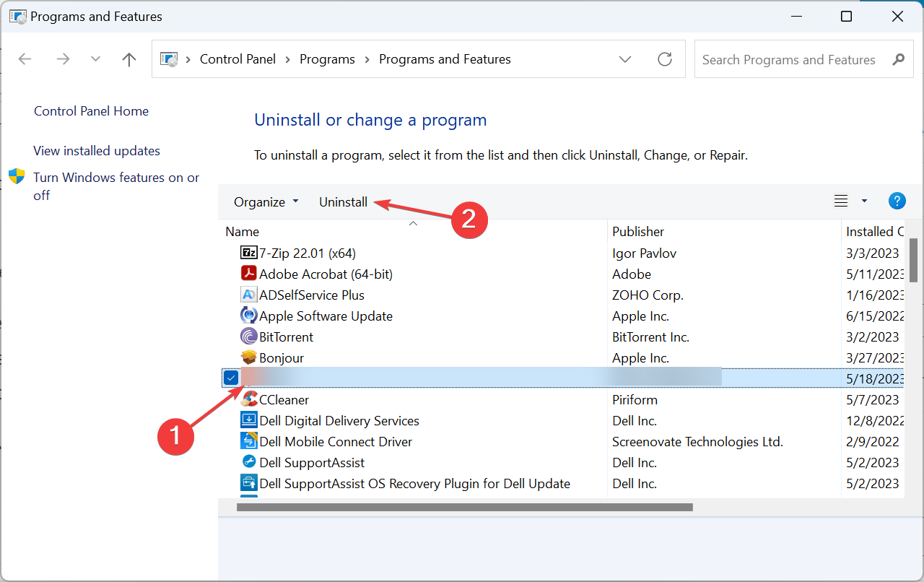The image size is (924, 582).
Task: Click the Uninstall toolbar button
Action: (343, 202)
